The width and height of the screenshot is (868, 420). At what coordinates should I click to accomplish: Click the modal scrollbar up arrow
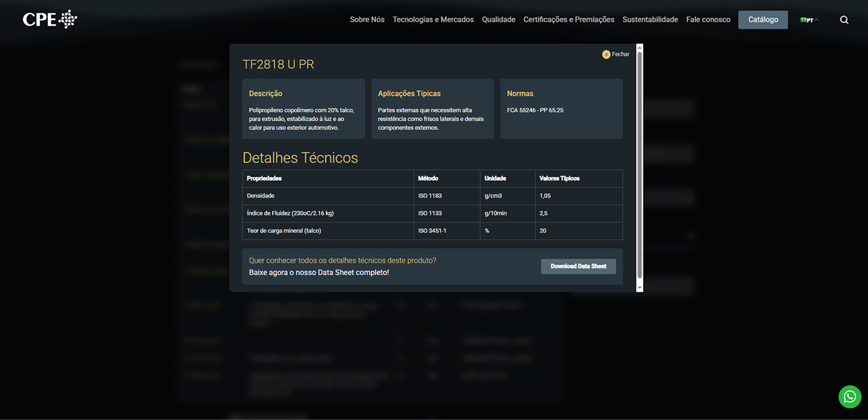click(x=640, y=47)
